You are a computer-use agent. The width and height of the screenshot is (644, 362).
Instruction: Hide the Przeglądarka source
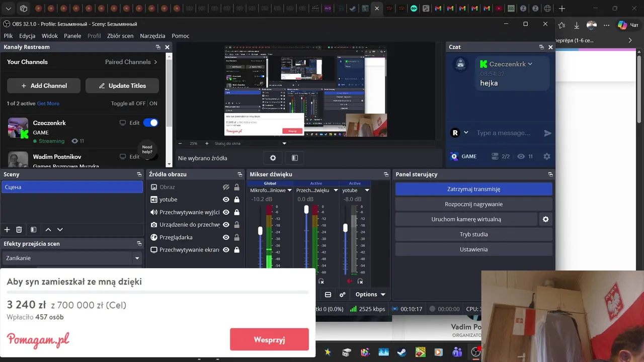coord(226,237)
